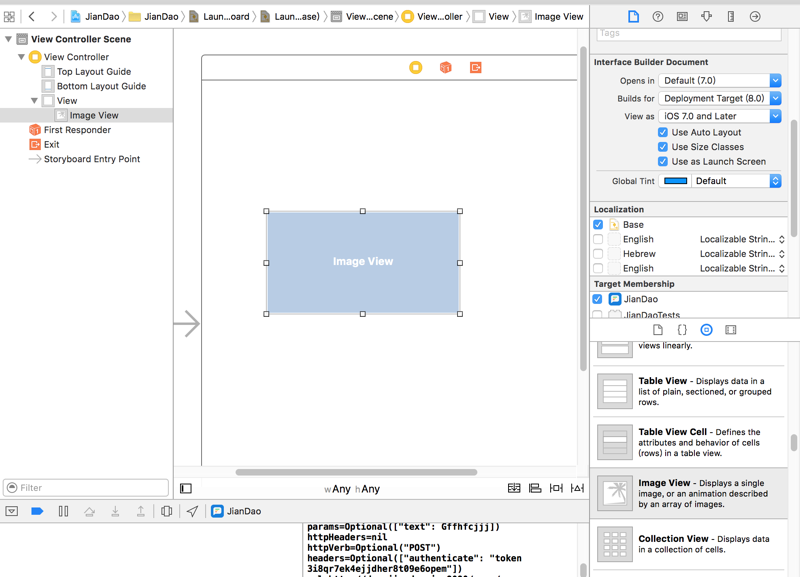800x577 pixels.
Task: Change size class wAny hAny
Action: click(352, 489)
